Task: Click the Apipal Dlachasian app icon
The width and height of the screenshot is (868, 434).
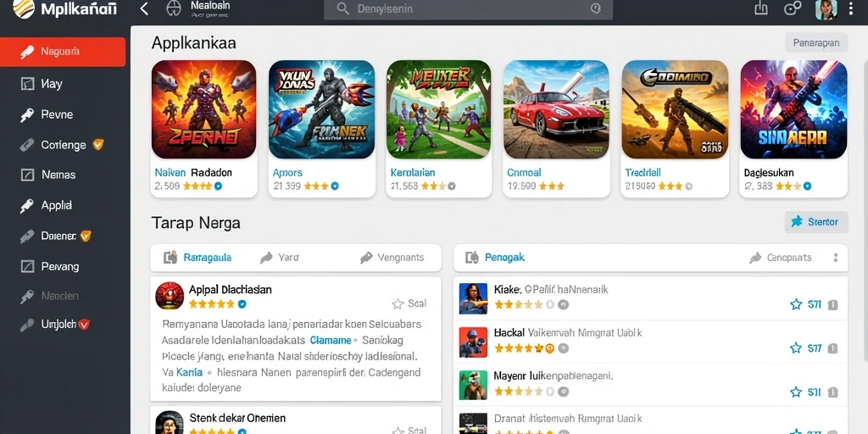Action: point(170,295)
